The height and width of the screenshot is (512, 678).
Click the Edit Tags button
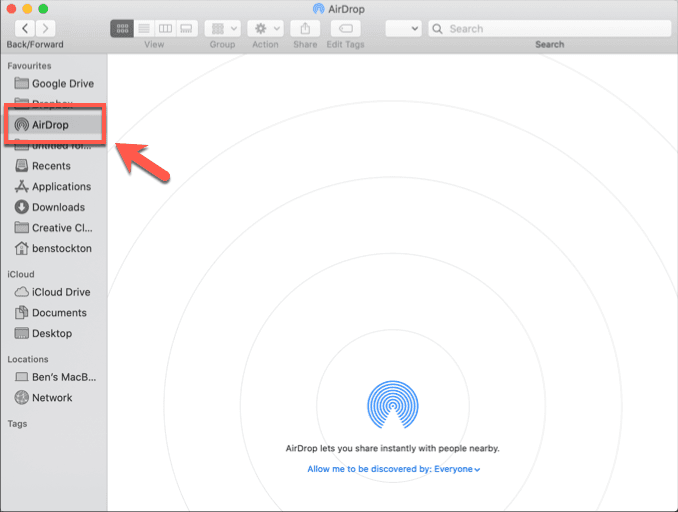tap(345, 29)
